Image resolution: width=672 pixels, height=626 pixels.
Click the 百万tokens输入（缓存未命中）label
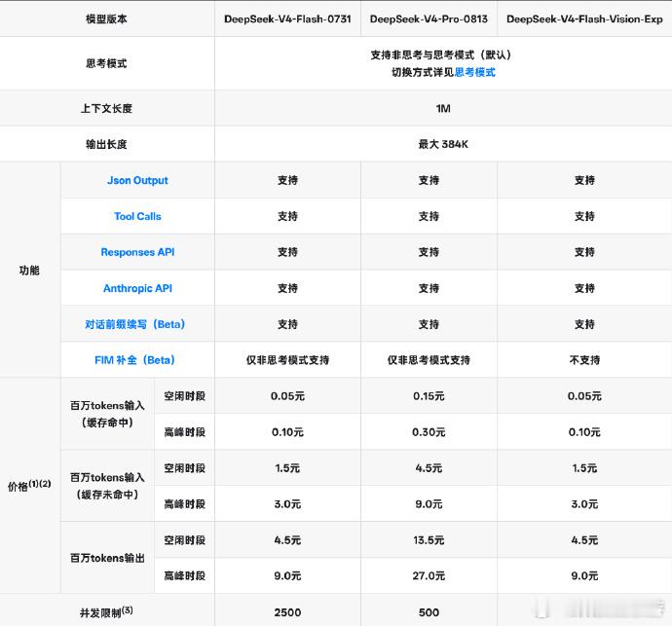tap(107, 486)
